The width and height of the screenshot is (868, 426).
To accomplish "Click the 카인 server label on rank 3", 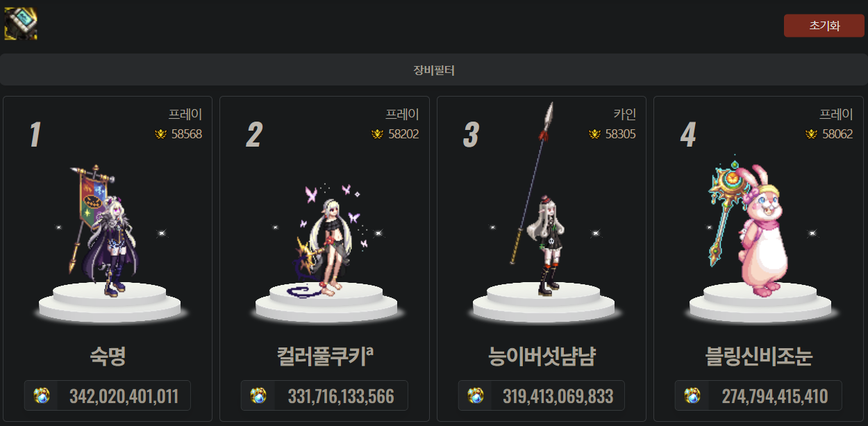I will (624, 115).
